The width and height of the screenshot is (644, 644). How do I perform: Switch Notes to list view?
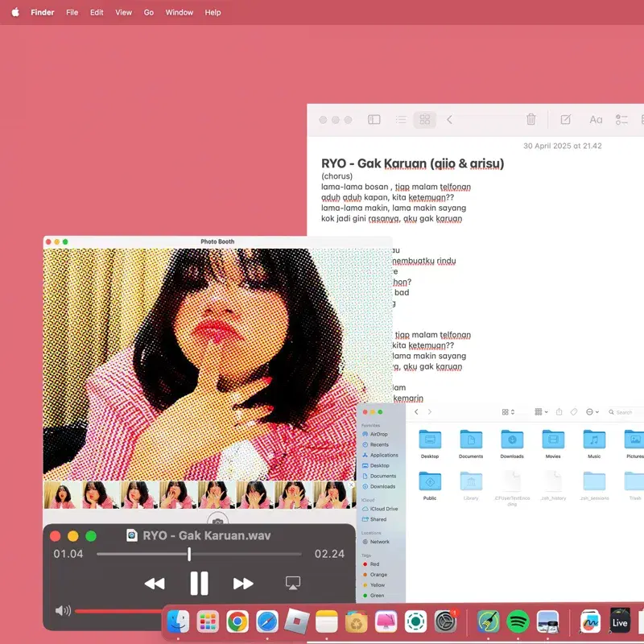[401, 119]
